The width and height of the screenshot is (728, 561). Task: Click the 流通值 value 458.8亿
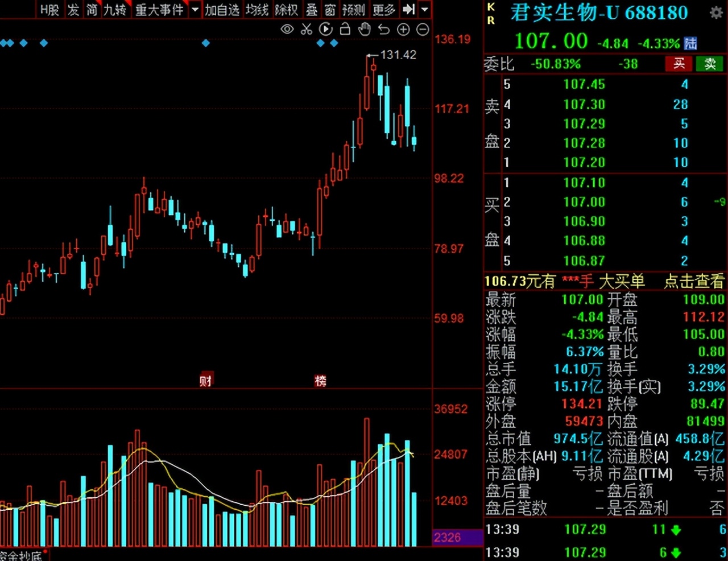coord(700,439)
